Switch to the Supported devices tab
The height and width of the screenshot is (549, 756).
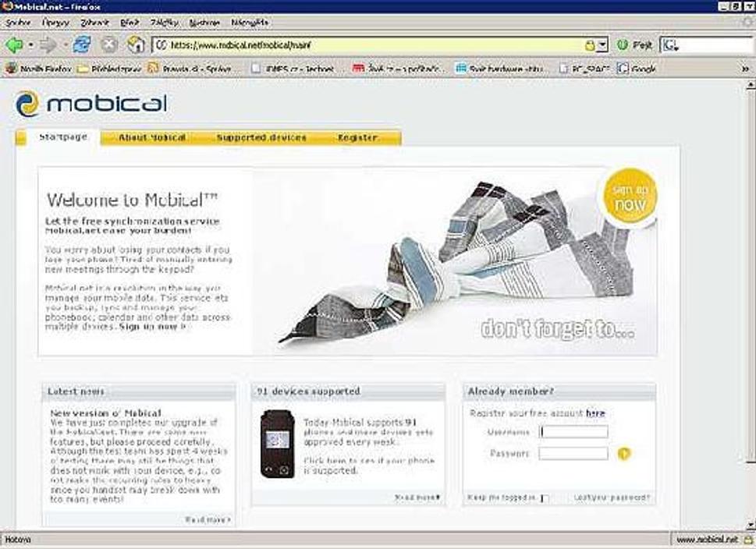click(x=261, y=138)
